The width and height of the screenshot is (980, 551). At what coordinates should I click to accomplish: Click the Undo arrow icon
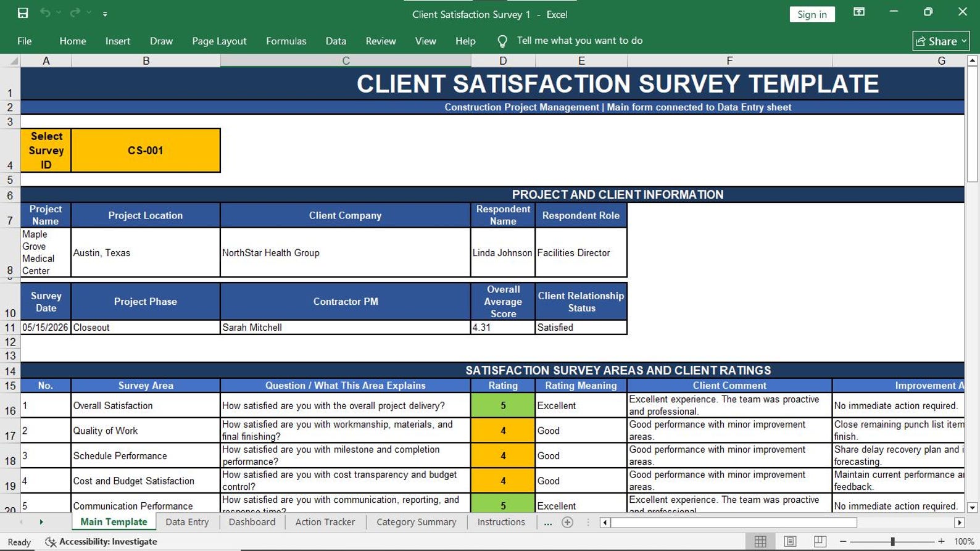click(45, 13)
